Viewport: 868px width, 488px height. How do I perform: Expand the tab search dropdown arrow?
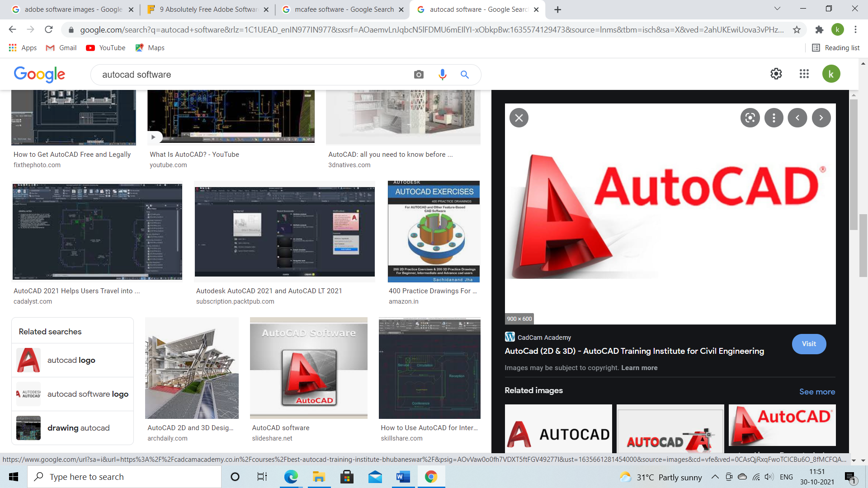pyautogui.click(x=777, y=9)
